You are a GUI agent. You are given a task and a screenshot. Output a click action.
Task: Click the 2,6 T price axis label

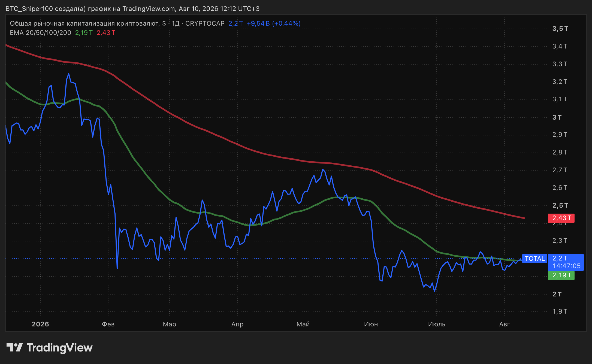560,188
